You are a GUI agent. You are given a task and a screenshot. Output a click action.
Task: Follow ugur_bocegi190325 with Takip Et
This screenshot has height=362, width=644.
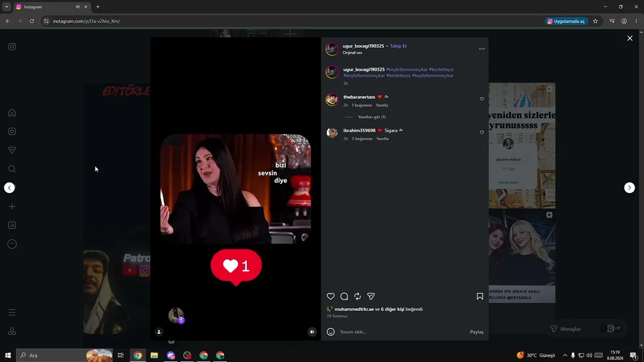coord(398,46)
